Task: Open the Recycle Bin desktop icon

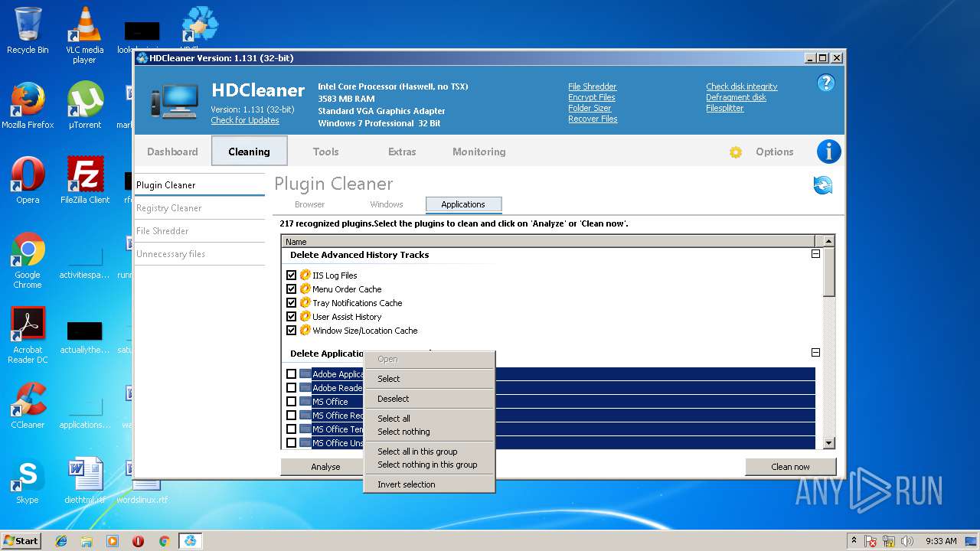Action: click(x=28, y=31)
